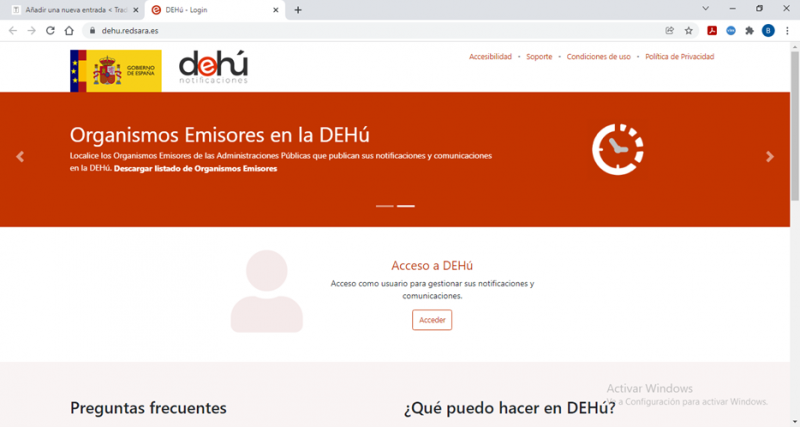Click the user silhouette icon

267,291
